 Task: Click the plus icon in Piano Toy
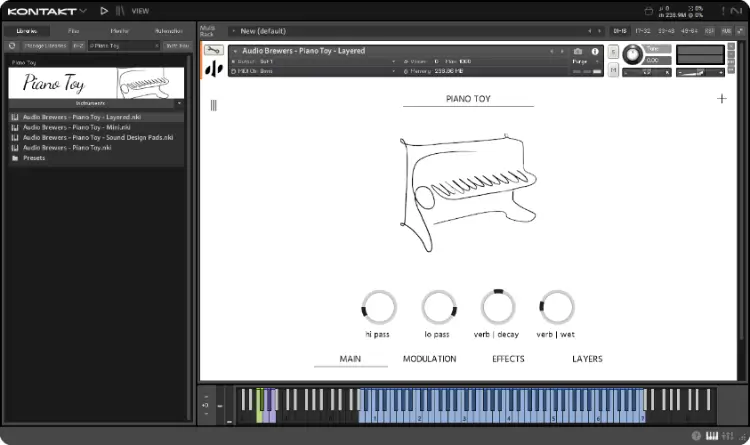(x=722, y=99)
